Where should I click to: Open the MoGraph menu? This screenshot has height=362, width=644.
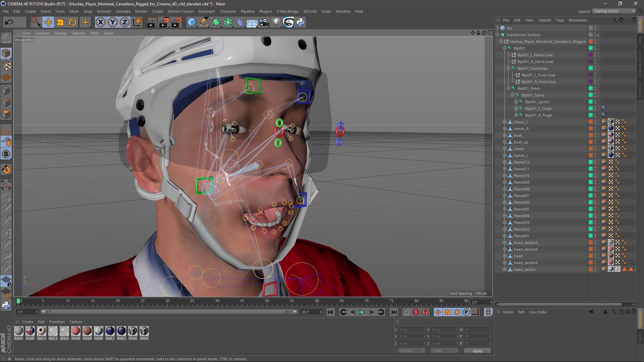tap(207, 11)
